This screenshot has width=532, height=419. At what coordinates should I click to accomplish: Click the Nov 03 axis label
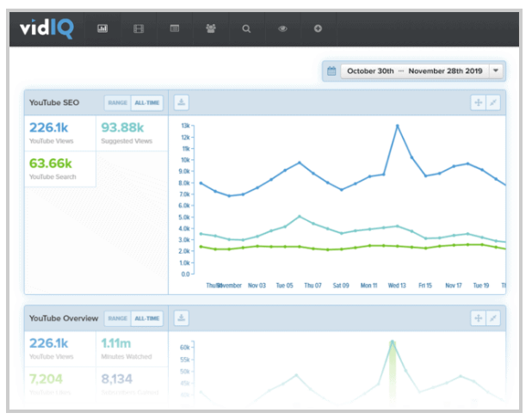(x=257, y=286)
